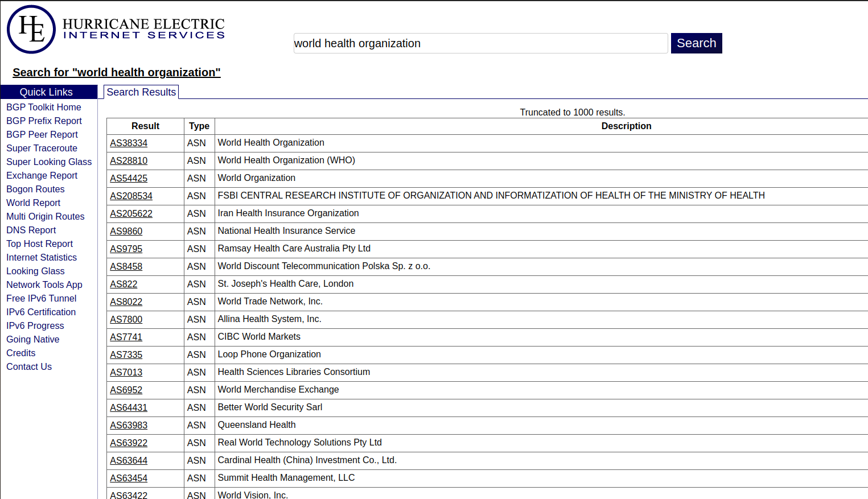This screenshot has height=499, width=868.
Task: Open Exchange Report link
Action: pos(42,175)
